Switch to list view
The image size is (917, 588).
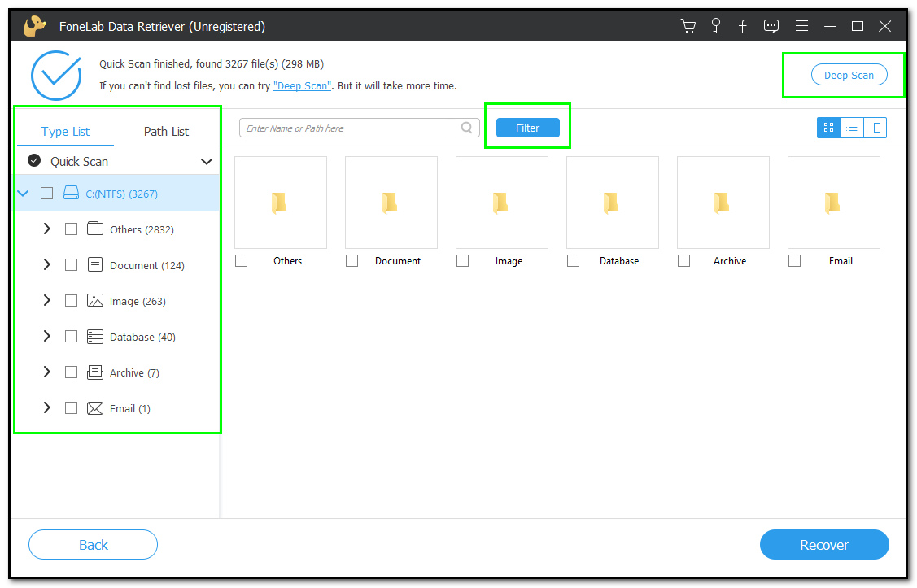click(x=852, y=128)
